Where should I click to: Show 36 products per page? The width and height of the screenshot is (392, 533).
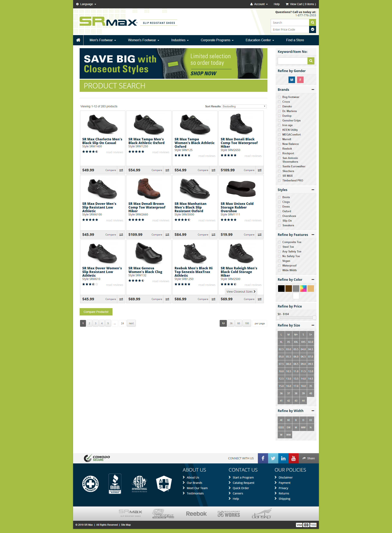pyautogui.click(x=231, y=323)
